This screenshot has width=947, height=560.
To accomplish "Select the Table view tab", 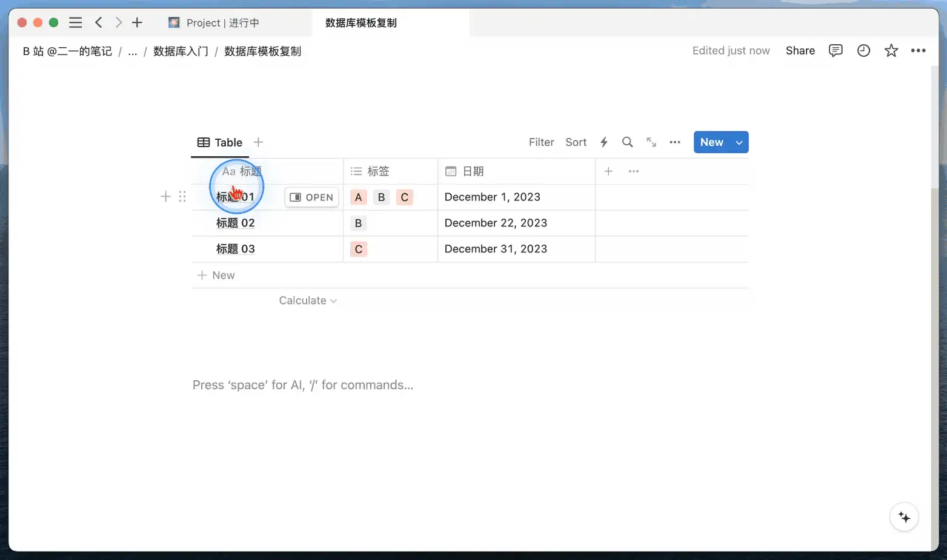I will [220, 143].
